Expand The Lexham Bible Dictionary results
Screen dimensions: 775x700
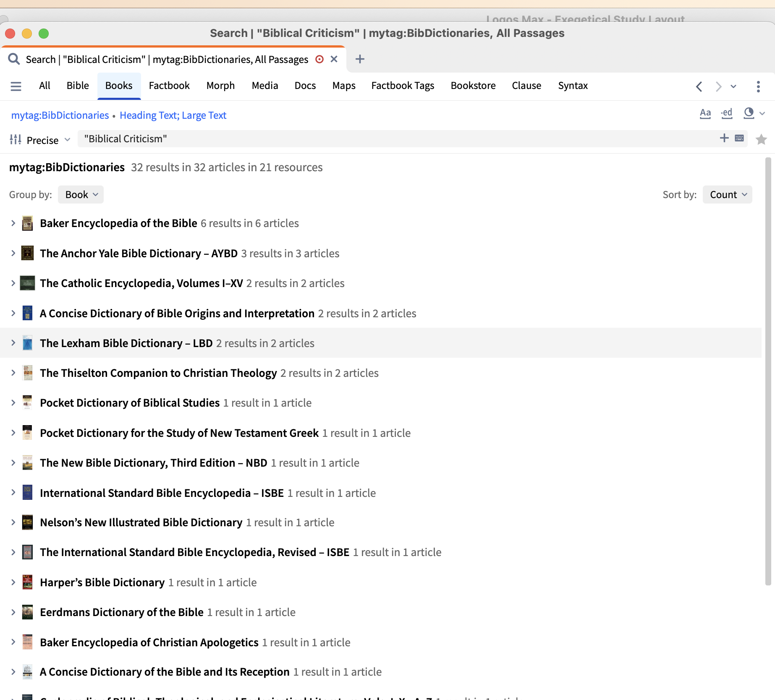tap(13, 343)
